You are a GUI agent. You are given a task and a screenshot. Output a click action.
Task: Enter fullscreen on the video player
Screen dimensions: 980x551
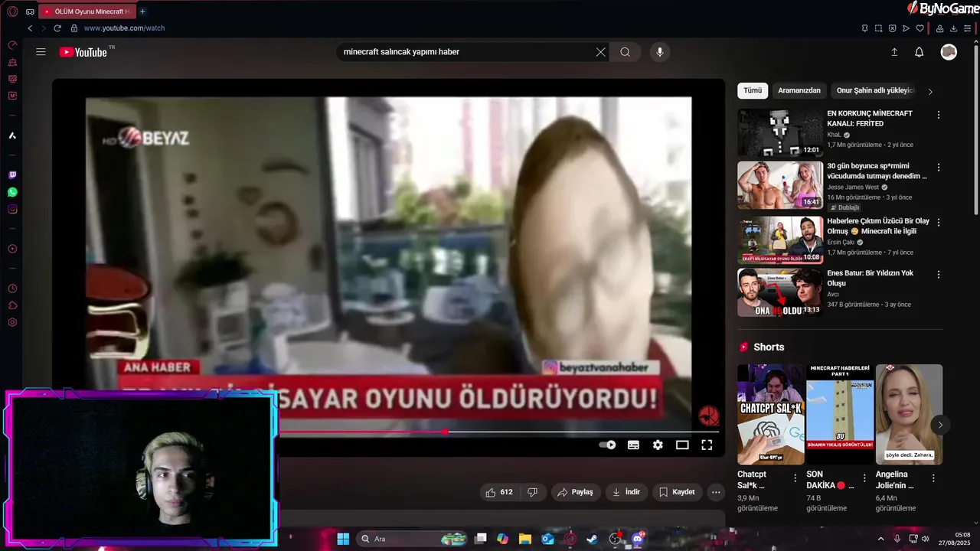(x=707, y=445)
